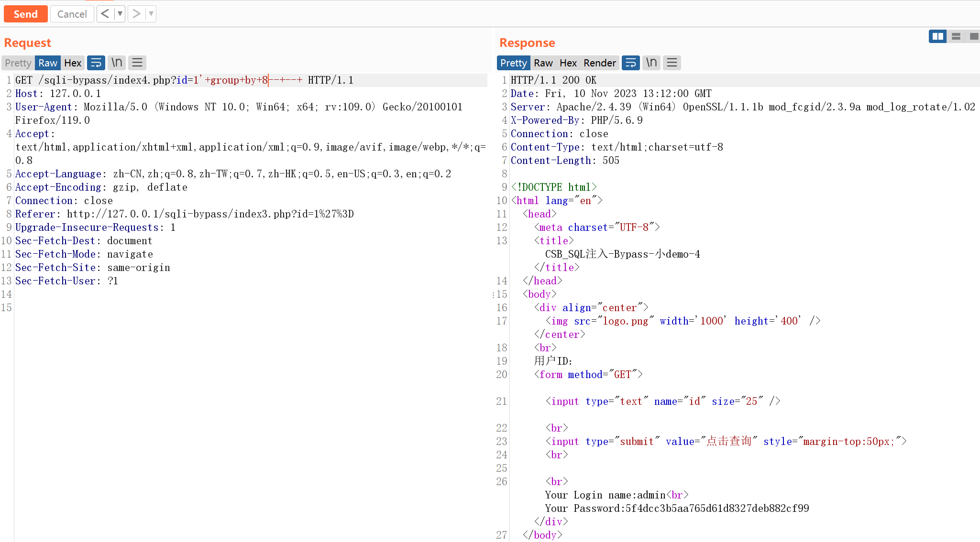Click the Referer header line
This screenshot has height=542, width=980.
pyautogui.click(x=185, y=214)
